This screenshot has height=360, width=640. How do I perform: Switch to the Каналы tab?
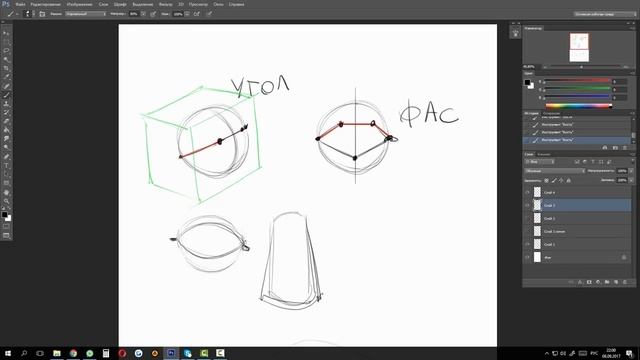pyautogui.click(x=544, y=154)
